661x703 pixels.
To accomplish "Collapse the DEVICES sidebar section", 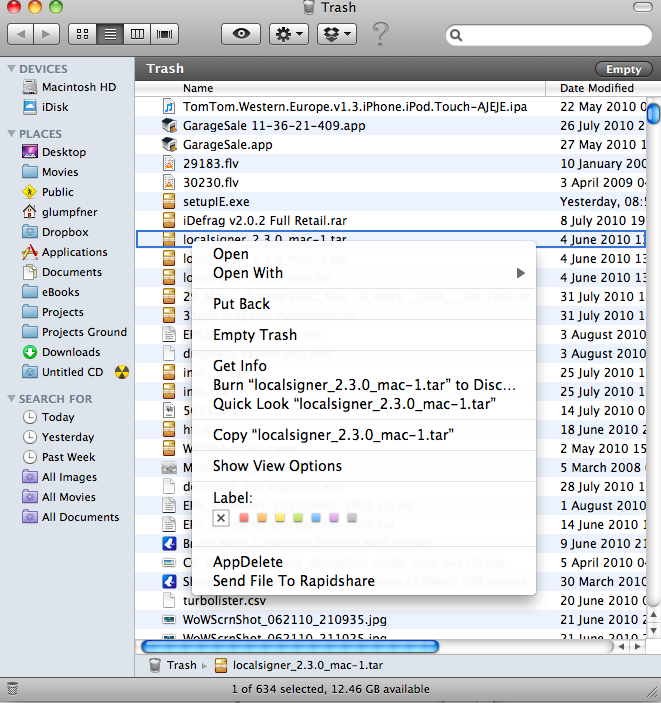I will [12, 69].
